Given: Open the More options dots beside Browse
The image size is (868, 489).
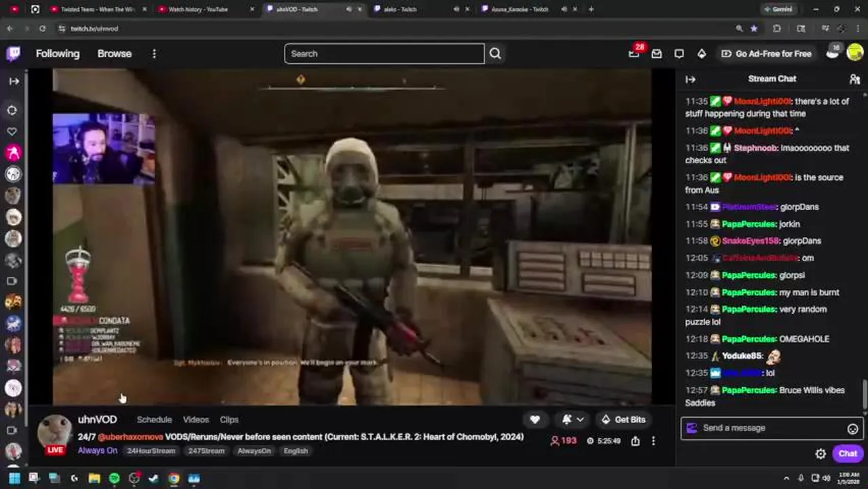Looking at the screenshot, I should (x=154, y=54).
